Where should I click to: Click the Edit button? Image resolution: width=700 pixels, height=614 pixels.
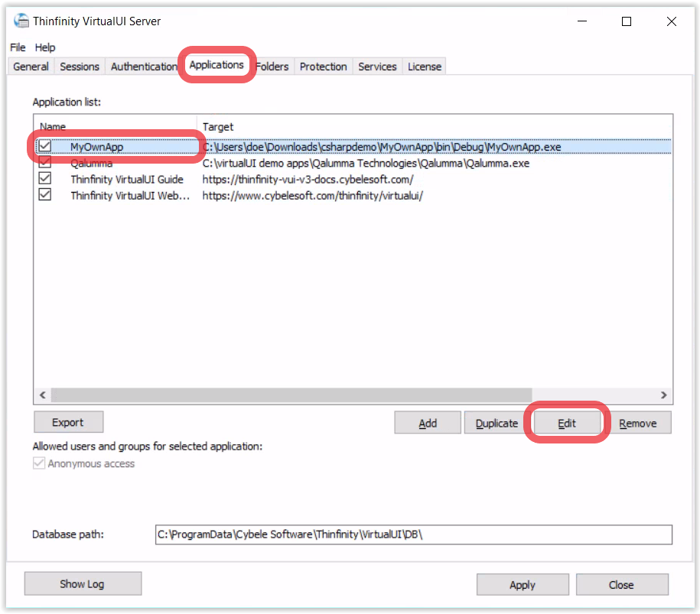coord(567,423)
